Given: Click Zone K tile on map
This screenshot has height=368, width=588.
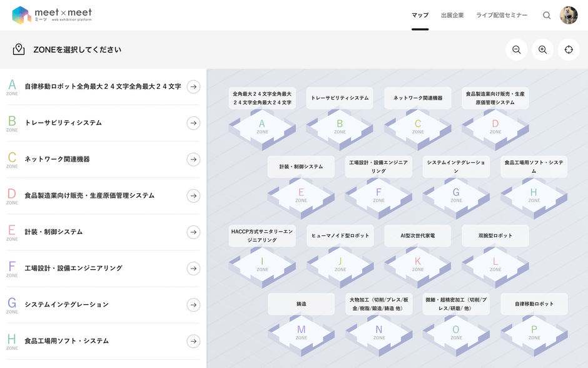Looking at the screenshot, I should (x=418, y=267).
